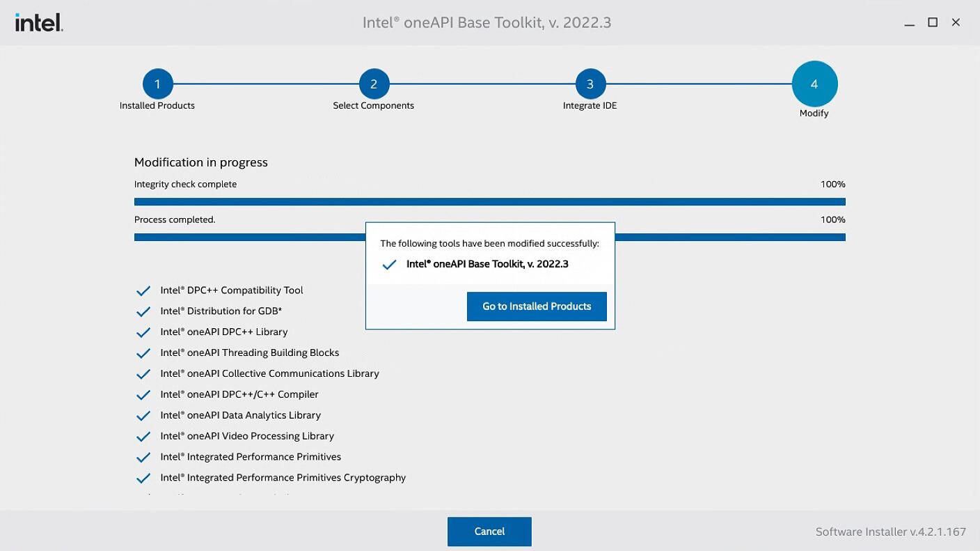This screenshot has height=551, width=980.
Task: Click checkmark beside Performance Primitives Cryptography
Action: (x=143, y=479)
